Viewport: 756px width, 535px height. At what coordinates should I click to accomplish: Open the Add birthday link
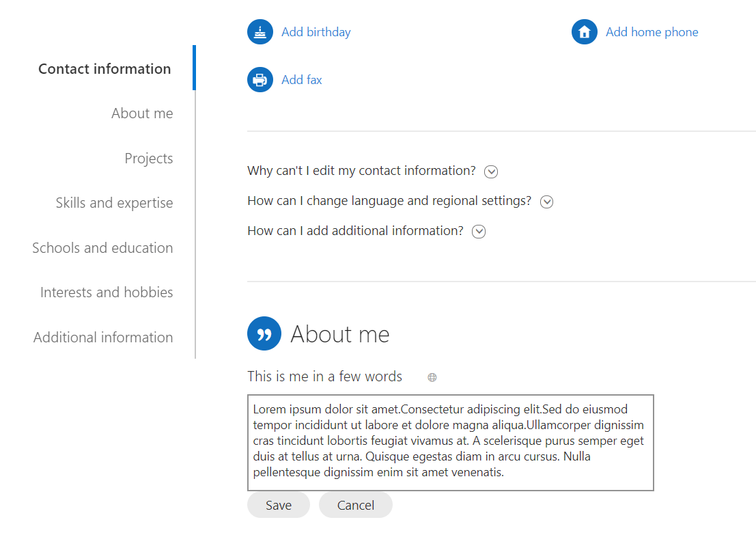316,32
